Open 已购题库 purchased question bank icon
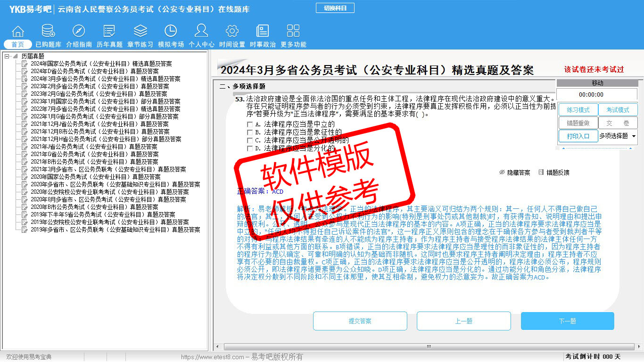The image size is (644, 362). (48, 32)
